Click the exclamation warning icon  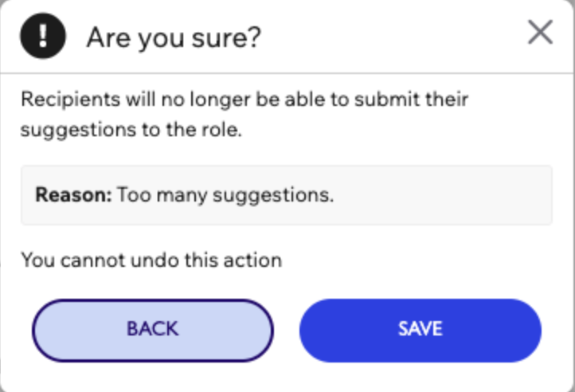[x=43, y=36]
